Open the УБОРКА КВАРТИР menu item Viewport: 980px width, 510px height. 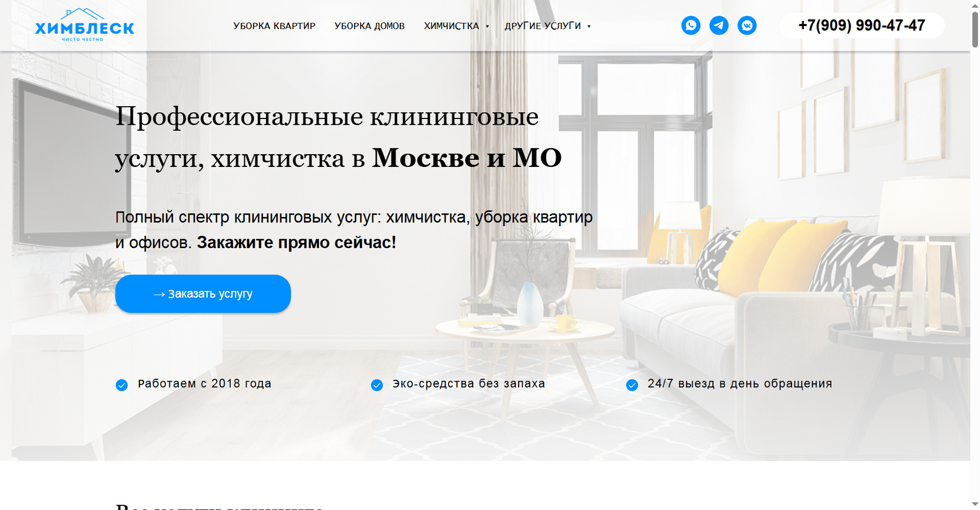[274, 26]
